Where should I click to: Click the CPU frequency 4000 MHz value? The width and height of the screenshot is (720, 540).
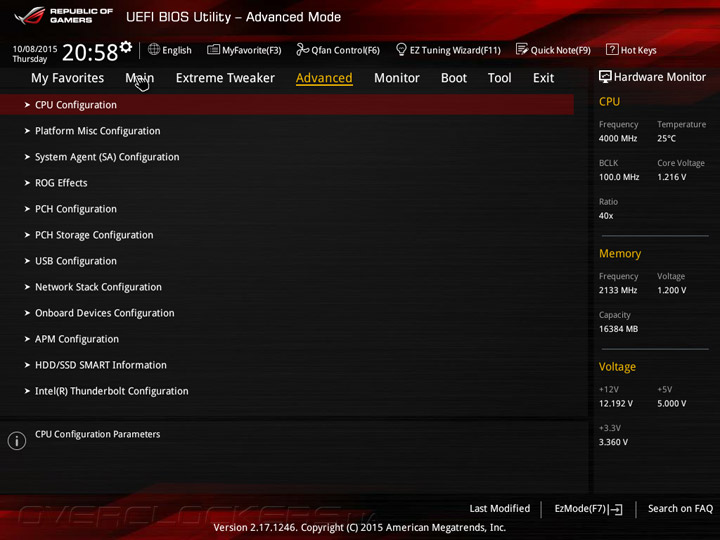(x=618, y=138)
